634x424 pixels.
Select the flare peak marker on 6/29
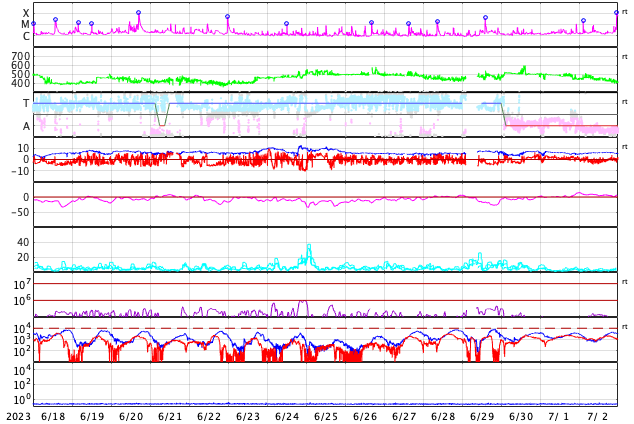(486, 17)
